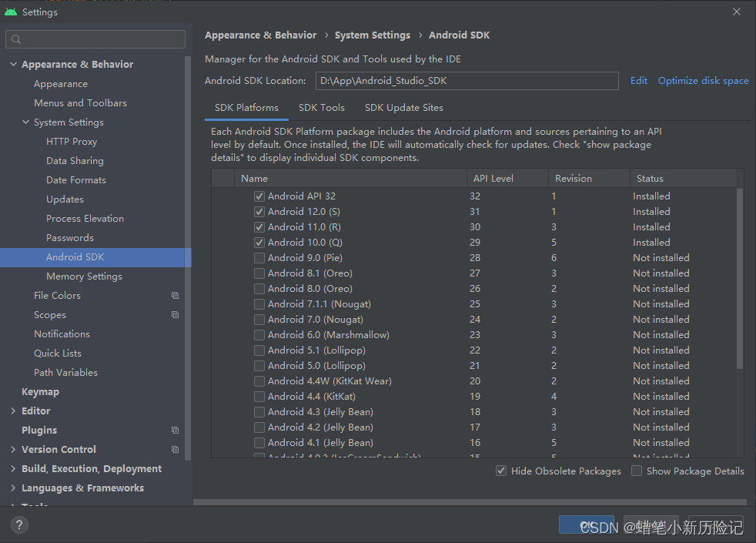
Task: Click Optimize disk space link
Action: [x=704, y=81]
